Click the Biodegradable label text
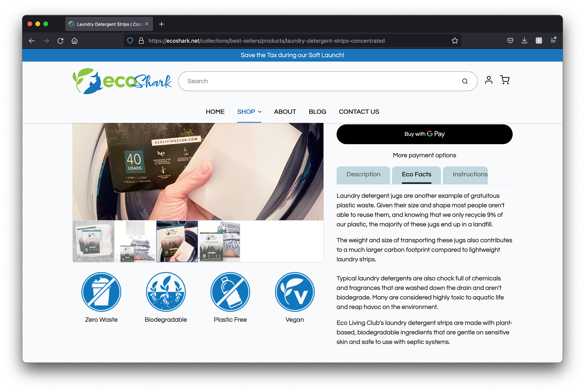This screenshot has height=392, width=585. click(166, 320)
